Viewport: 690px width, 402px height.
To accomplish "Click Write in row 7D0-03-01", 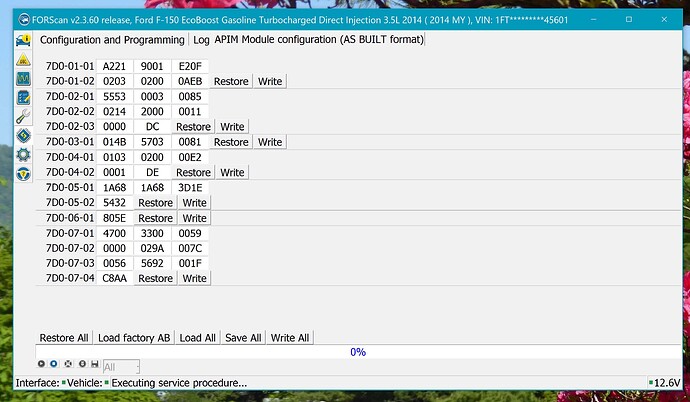I will 270,142.
